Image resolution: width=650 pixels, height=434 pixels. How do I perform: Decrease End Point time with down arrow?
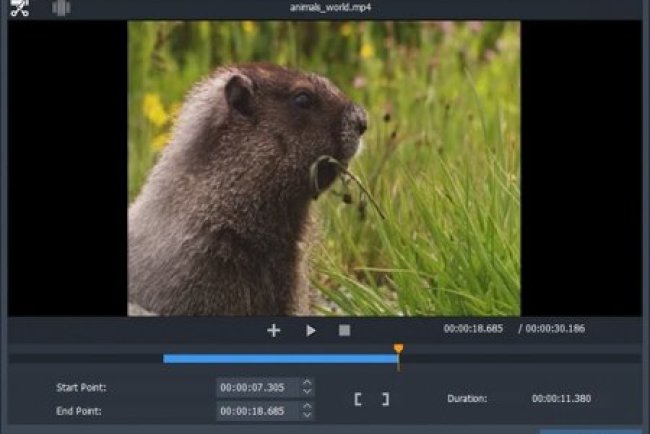pos(307,415)
